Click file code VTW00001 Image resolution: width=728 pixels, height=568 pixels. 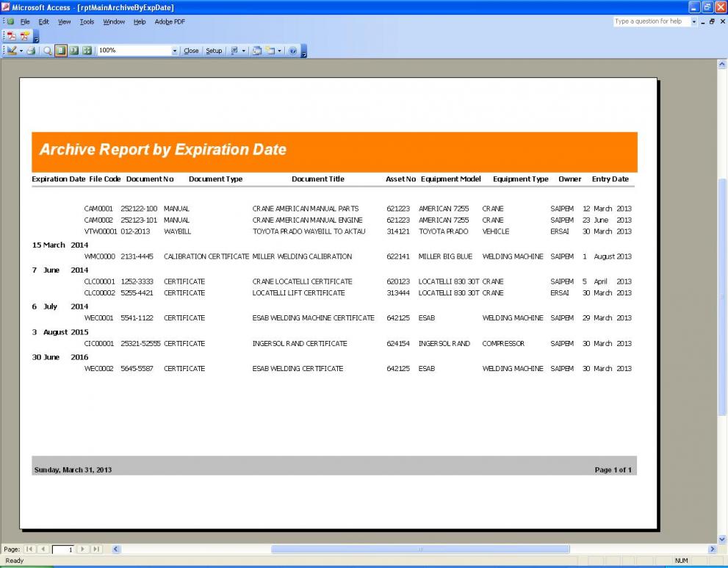click(101, 231)
